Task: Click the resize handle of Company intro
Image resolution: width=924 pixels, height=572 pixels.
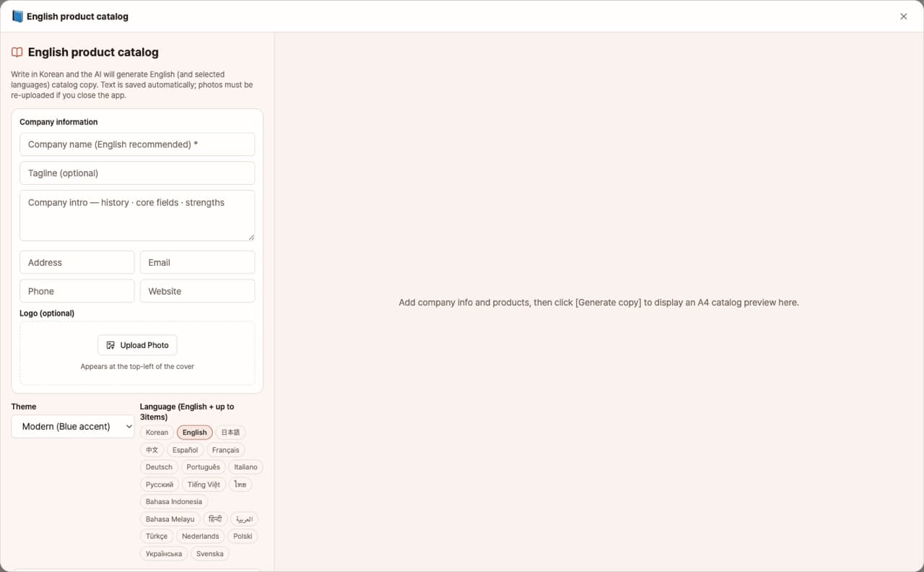Action: pyautogui.click(x=251, y=237)
